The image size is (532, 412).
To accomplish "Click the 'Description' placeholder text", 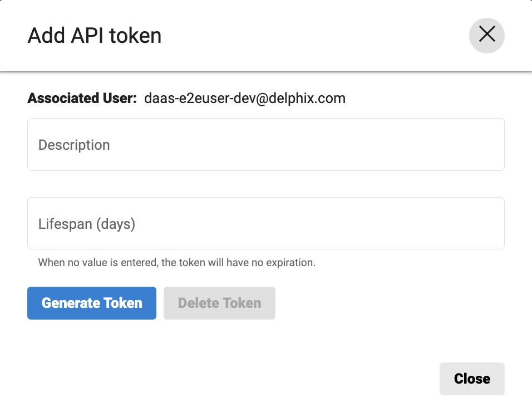I will pyautogui.click(x=74, y=145).
